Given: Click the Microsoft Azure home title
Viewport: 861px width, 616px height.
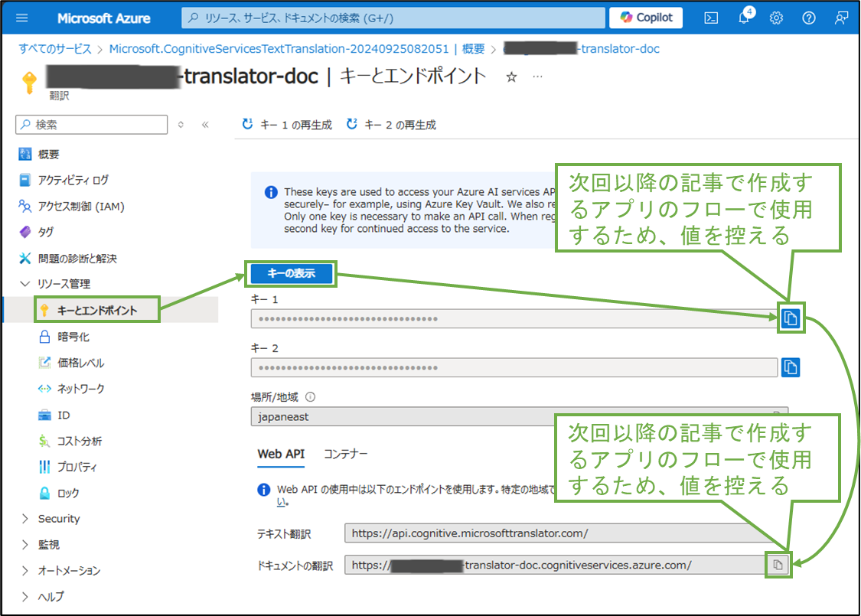Looking at the screenshot, I should point(104,18).
